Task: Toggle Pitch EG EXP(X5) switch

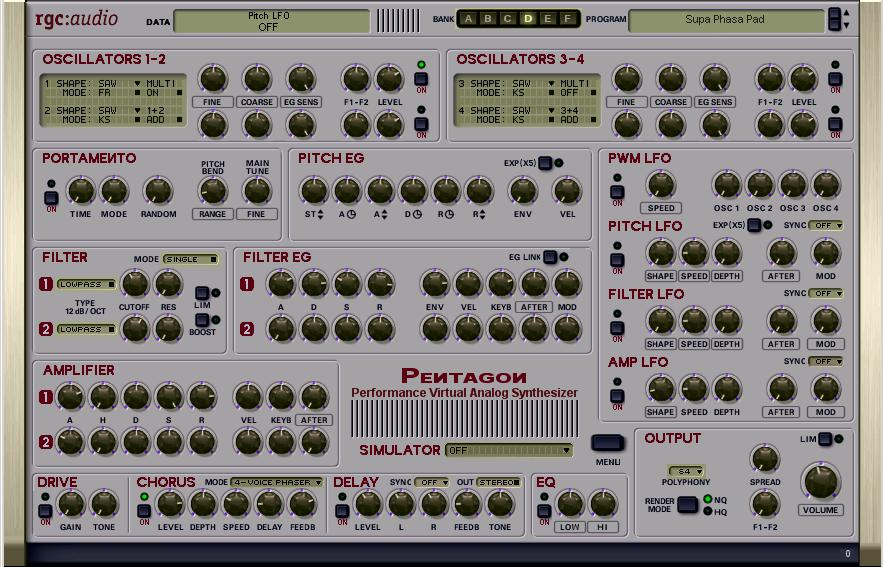Action: tap(545, 163)
